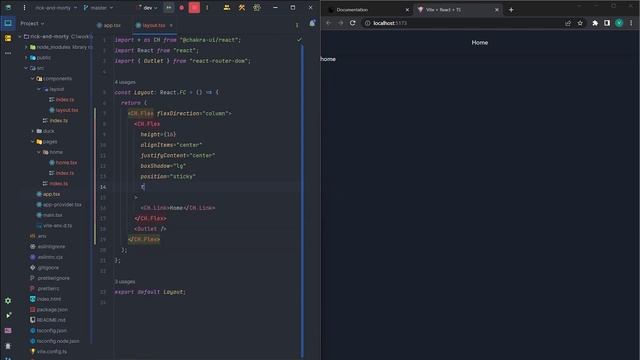Open the Terminal tool window
Screen dimensions: 640x360
[x=8, y=331]
